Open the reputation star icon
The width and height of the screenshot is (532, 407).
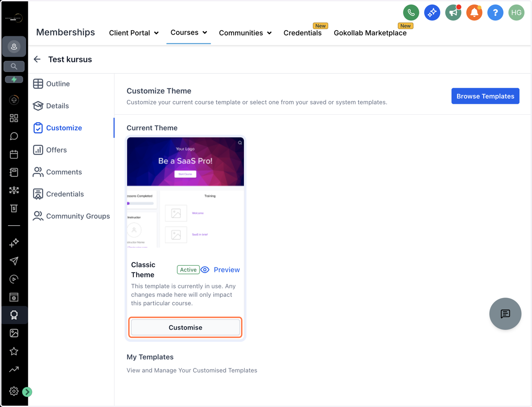point(14,351)
